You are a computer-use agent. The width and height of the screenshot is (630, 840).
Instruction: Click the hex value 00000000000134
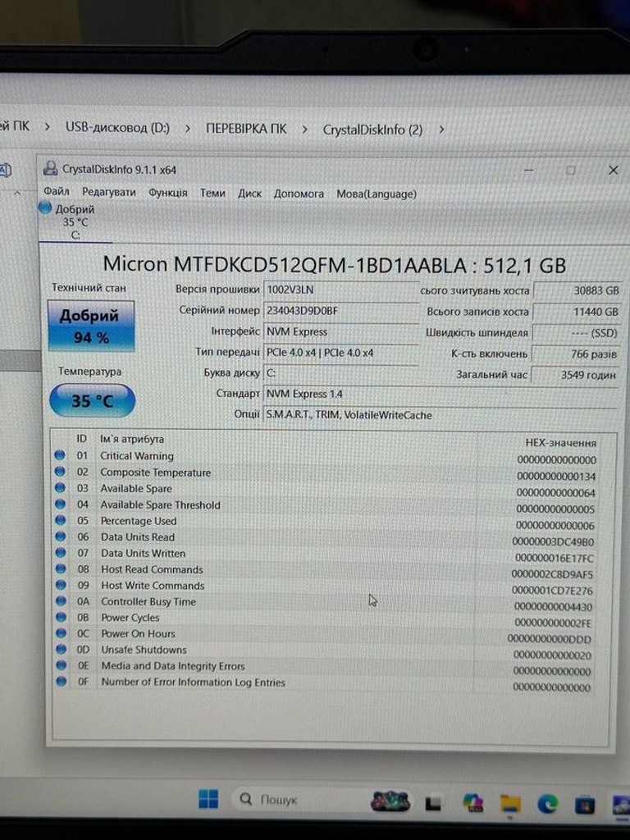556,477
